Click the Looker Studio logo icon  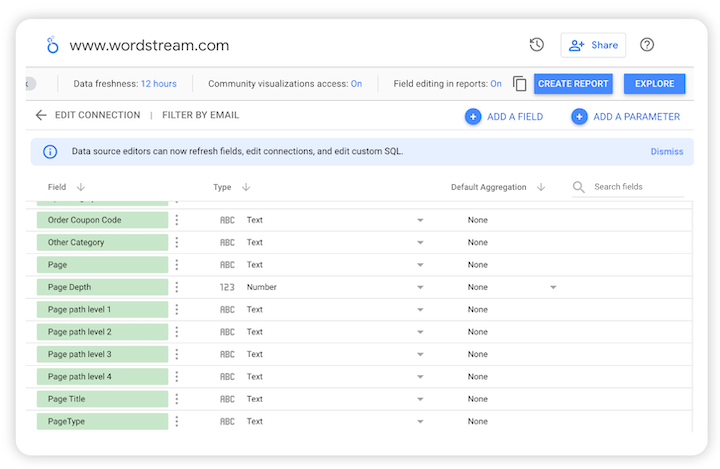pyautogui.click(x=52, y=45)
